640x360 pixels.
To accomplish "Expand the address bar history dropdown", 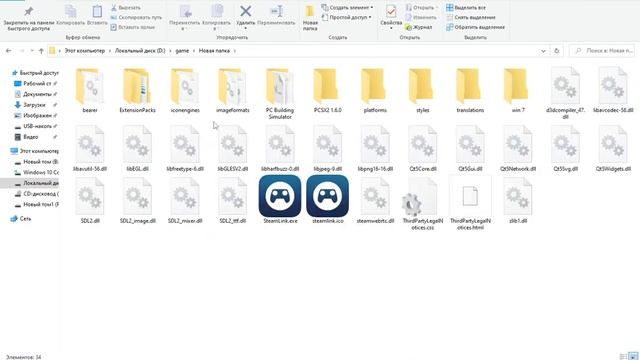I will point(543,51).
